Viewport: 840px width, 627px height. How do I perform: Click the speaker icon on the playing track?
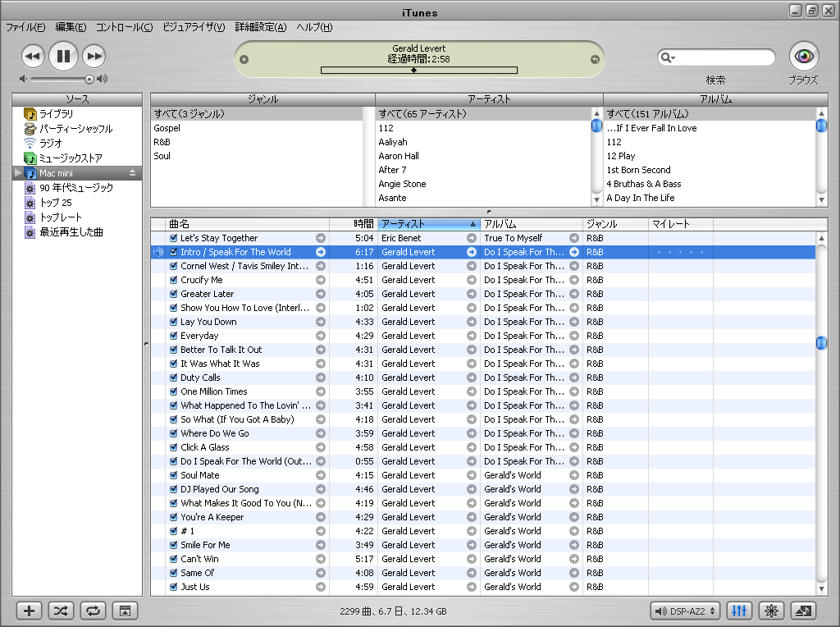[x=158, y=252]
